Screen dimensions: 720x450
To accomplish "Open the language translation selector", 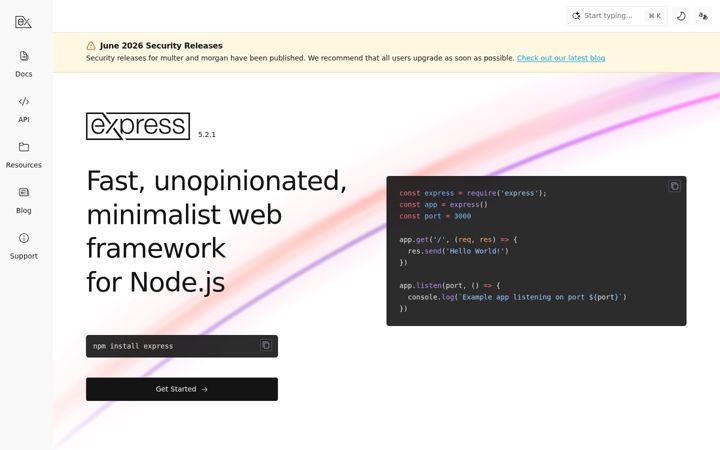I will point(703,16).
